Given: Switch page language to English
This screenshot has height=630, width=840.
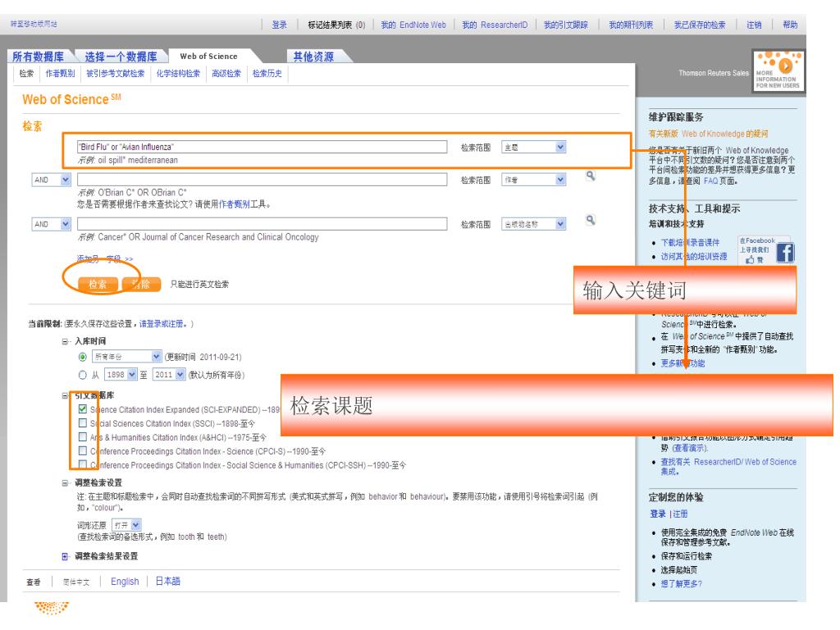Looking at the screenshot, I should click(125, 582).
